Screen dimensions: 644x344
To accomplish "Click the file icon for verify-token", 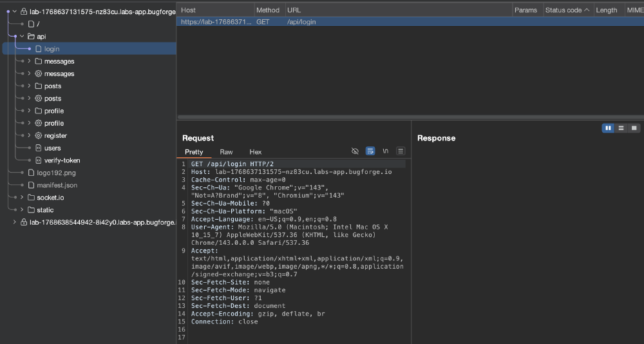I will pyautogui.click(x=39, y=160).
